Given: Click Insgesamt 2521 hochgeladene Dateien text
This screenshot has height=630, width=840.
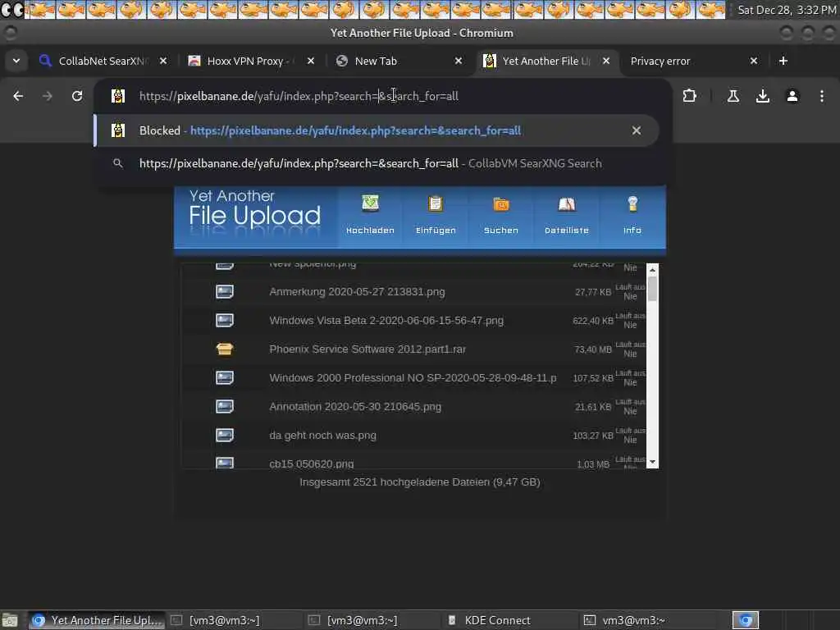Looking at the screenshot, I should point(419,482).
